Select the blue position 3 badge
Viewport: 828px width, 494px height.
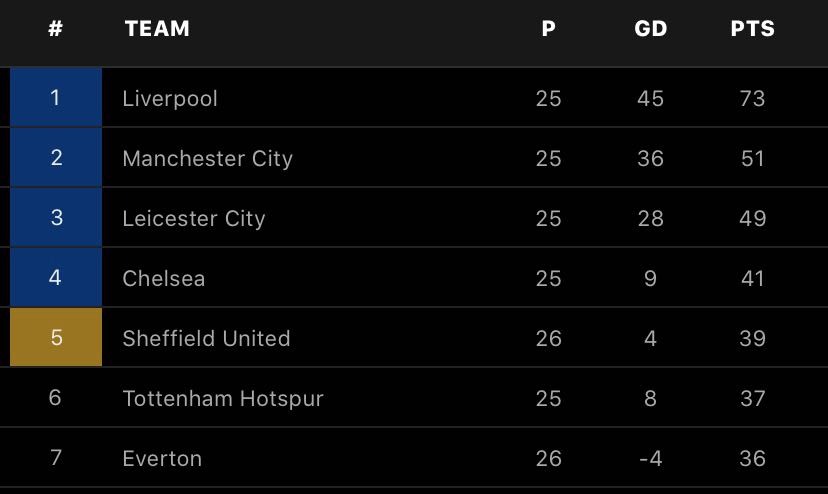pos(56,218)
